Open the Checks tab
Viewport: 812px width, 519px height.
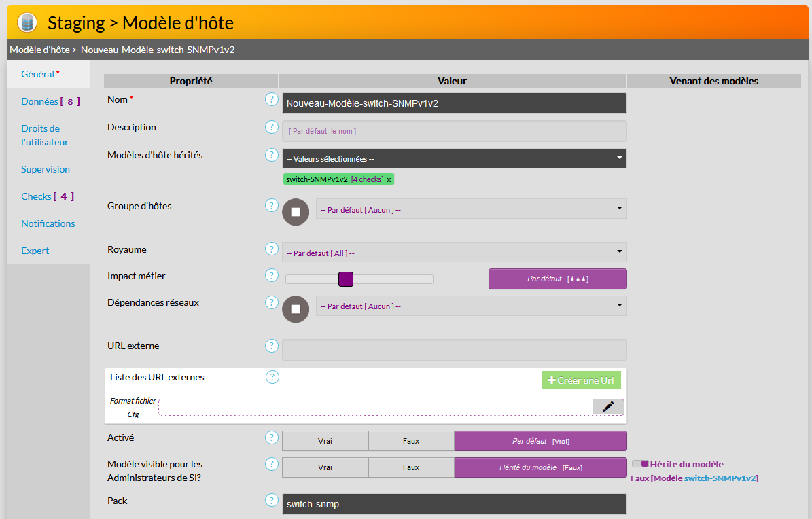(x=47, y=196)
